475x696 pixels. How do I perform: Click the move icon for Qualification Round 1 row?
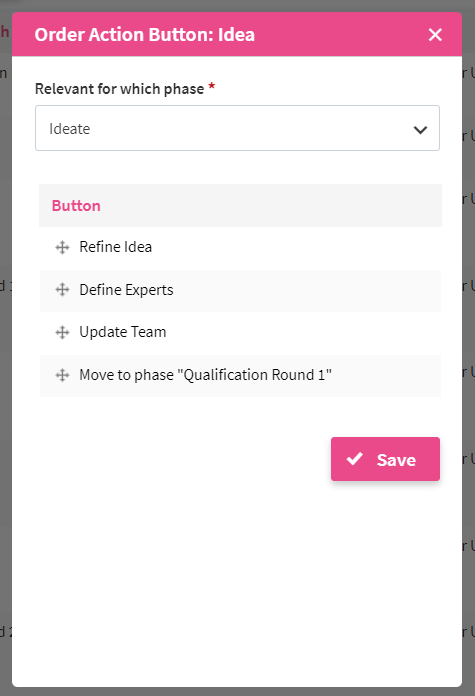click(62, 375)
